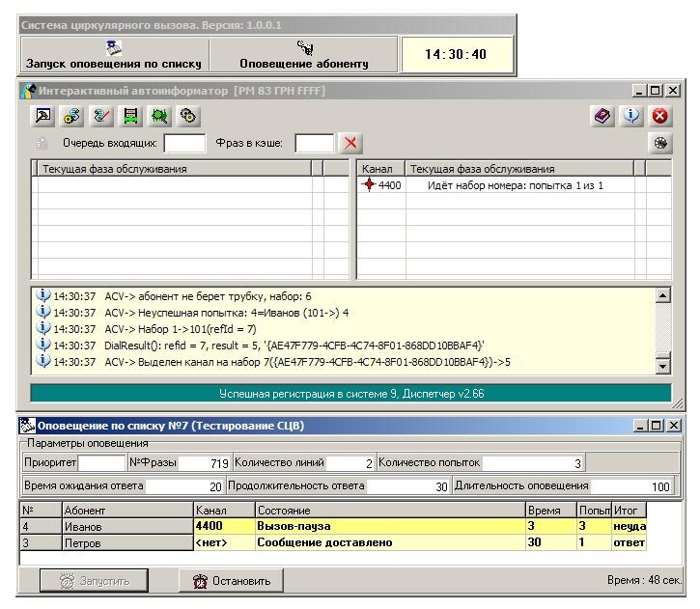Click the green film-strip toolbar icon
Viewport: 700px width, 609px height.
coord(128,116)
